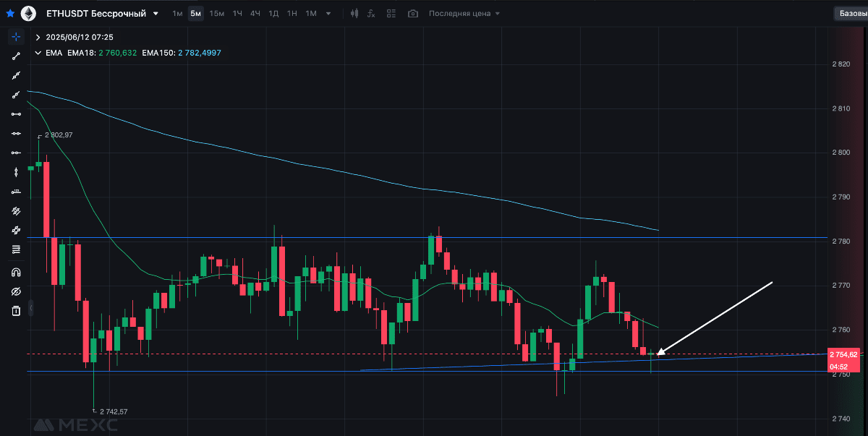868x436 pixels.
Task: Click the high price marker 2 802,97
Action: (59, 135)
